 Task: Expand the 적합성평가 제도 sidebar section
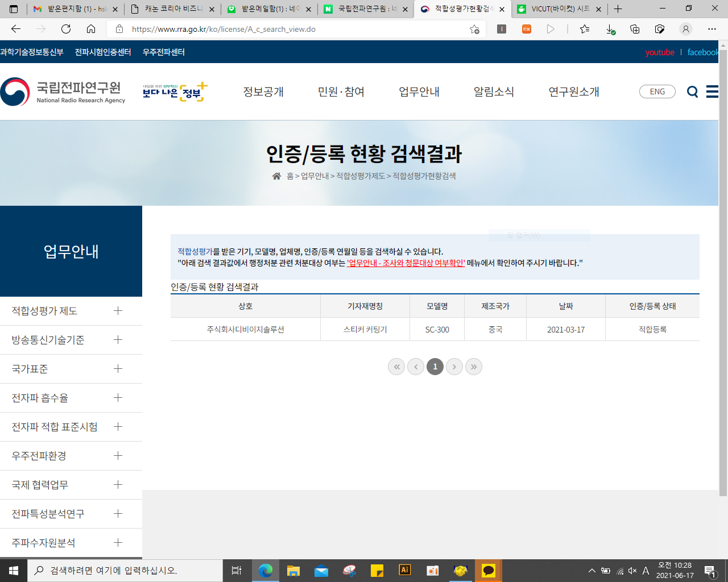point(118,311)
